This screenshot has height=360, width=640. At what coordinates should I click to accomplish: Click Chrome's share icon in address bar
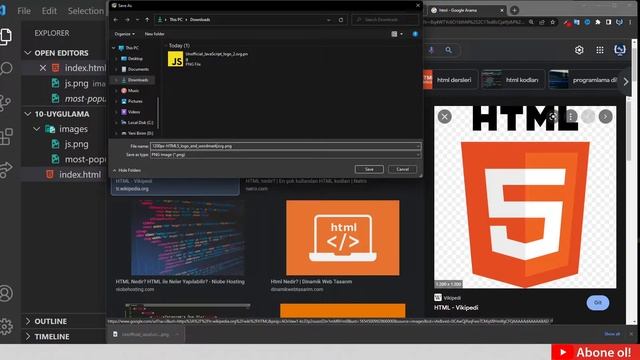542,22
